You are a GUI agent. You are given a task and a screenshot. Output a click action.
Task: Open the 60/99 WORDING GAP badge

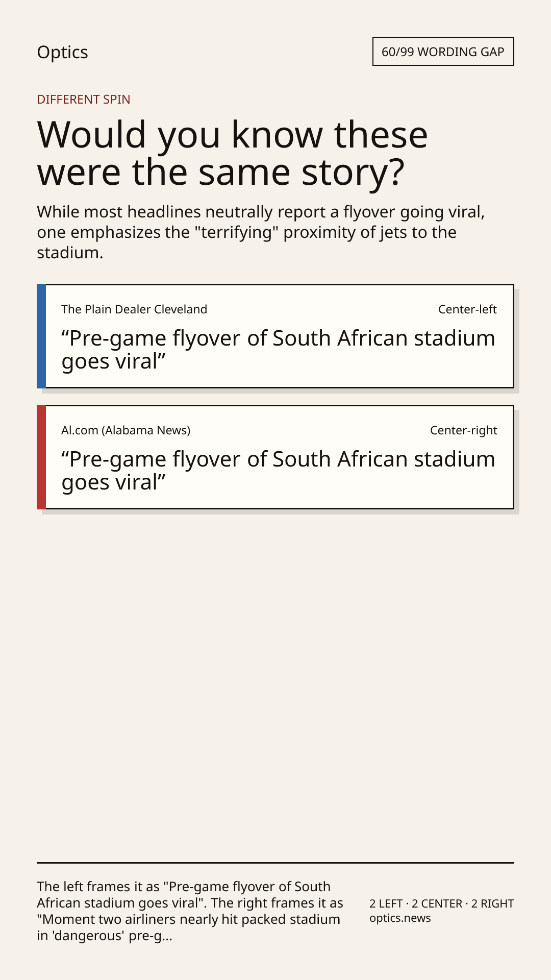[443, 52]
